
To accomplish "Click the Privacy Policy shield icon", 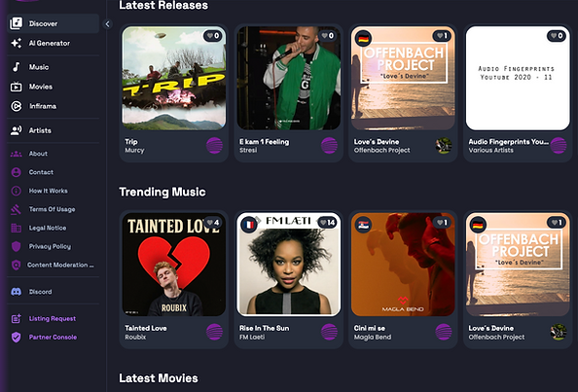I will pyautogui.click(x=16, y=246).
